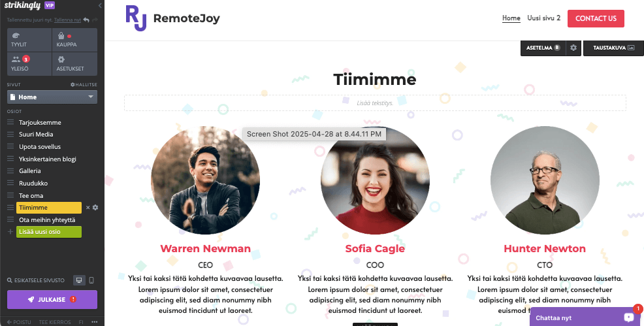Click the Lisää tekstitys subtitle field

375,103
